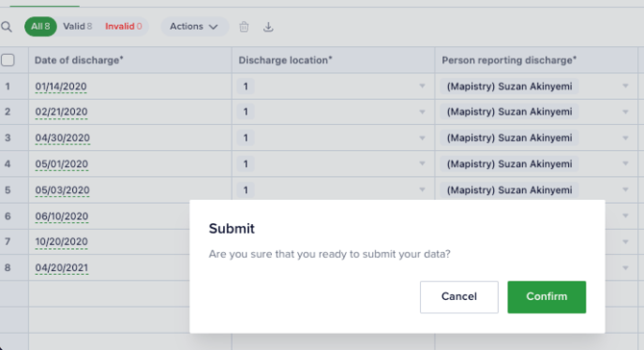Click Suzan Akinyemi value in row 3
The image size is (644, 350).
pos(509,137)
